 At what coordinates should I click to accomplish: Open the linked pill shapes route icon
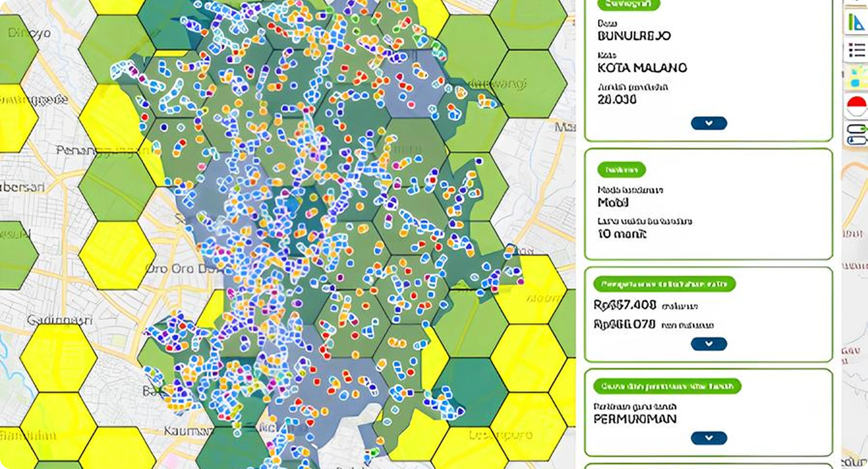(x=857, y=135)
